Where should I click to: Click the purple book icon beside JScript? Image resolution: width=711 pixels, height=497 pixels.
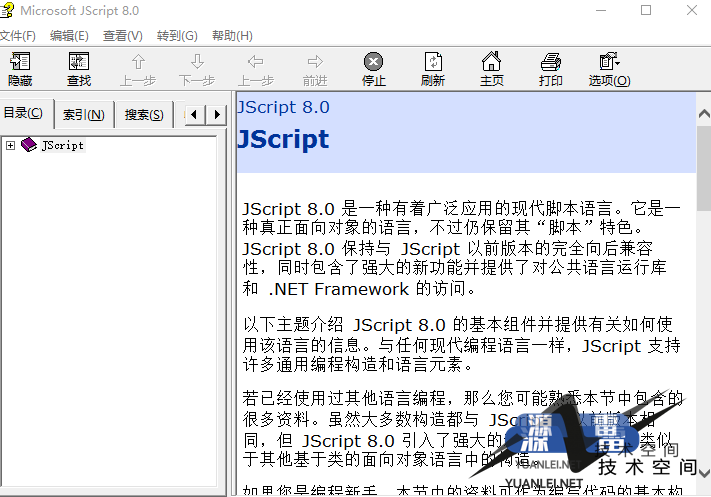click(x=29, y=145)
